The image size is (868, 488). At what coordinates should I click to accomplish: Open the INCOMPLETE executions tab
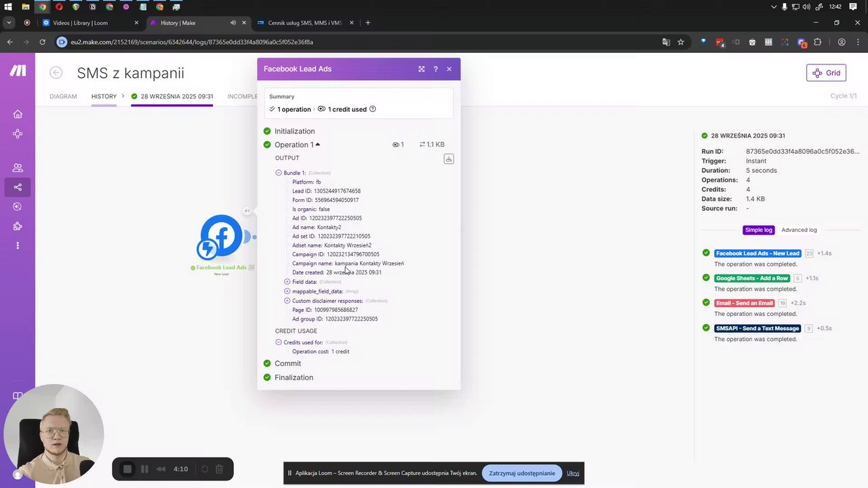pyautogui.click(x=242, y=96)
